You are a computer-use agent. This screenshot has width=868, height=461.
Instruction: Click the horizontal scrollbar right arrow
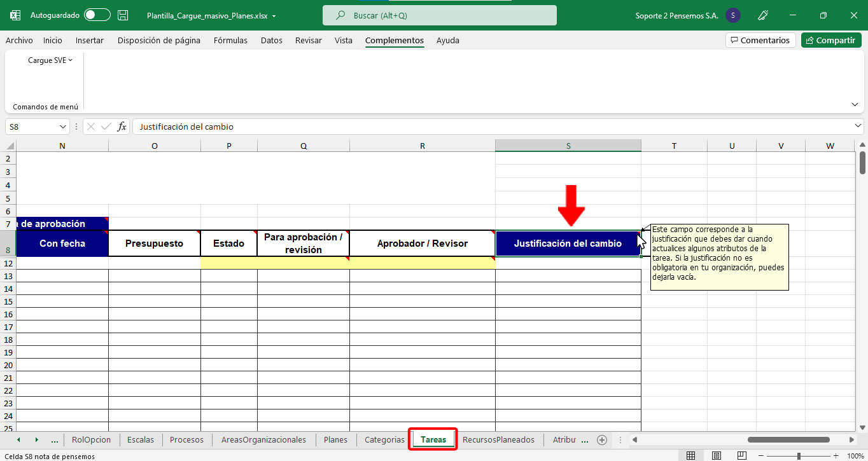(x=852, y=439)
